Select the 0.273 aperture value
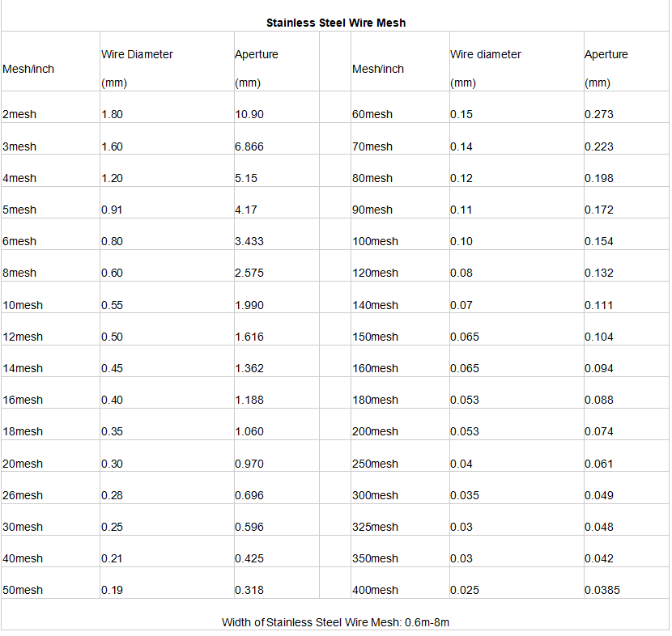The height and width of the screenshot is (636, 672). click(599, 114)
